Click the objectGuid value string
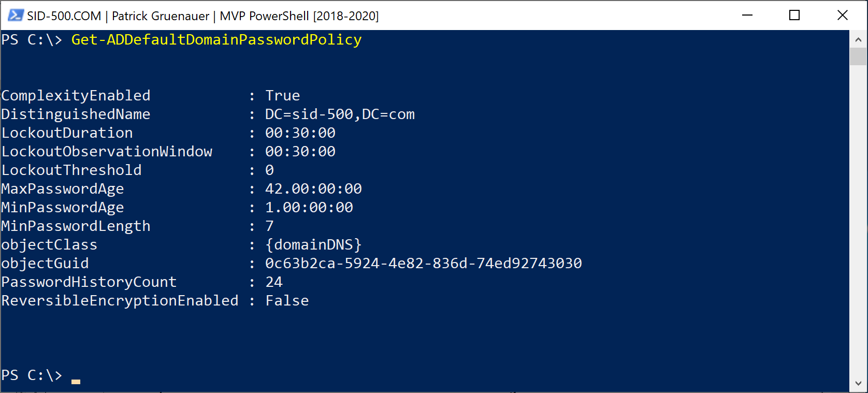This screenshot has width=868, height=393. 423,264
